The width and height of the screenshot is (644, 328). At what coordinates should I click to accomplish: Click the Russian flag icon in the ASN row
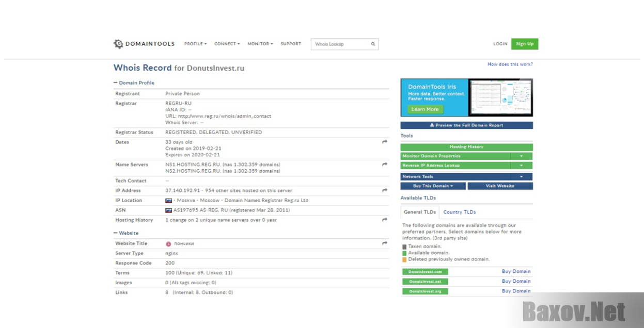tap(168, 210)
